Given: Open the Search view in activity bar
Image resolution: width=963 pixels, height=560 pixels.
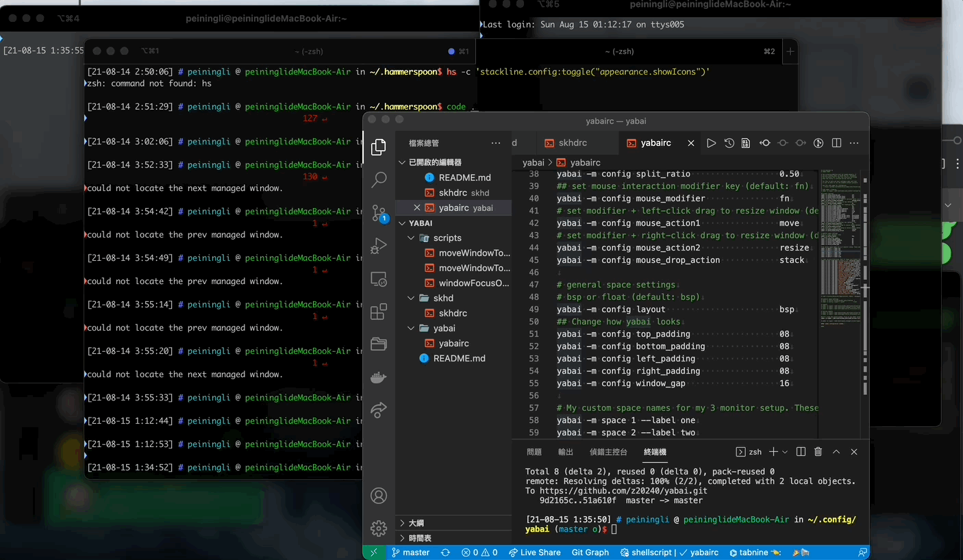Looking at the screenshot, I should point(379,179).
